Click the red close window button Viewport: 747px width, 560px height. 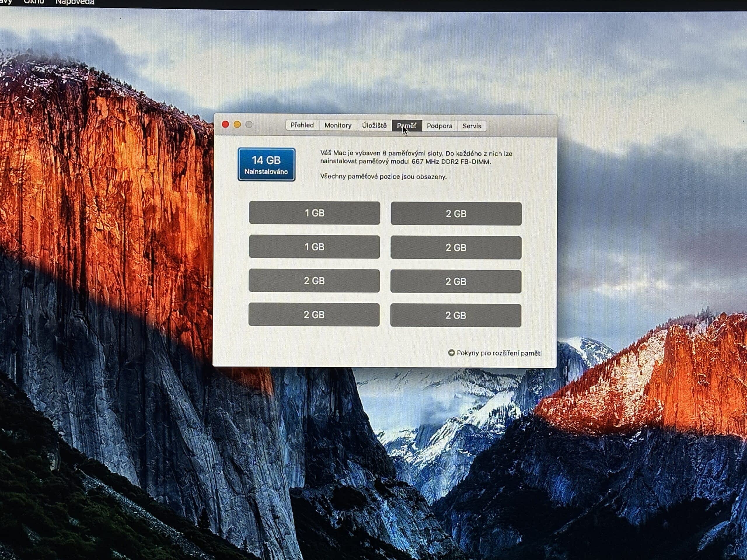coord(225,124)
